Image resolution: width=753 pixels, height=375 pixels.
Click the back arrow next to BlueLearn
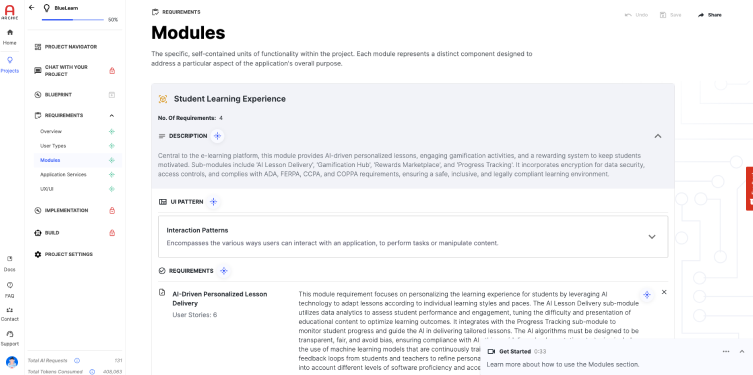click(32, 8)
